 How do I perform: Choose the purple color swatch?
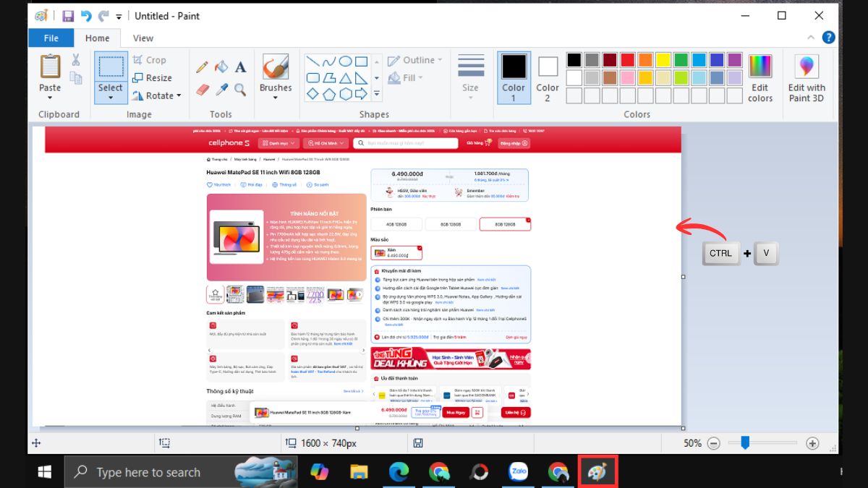click(x=735, y=60)
